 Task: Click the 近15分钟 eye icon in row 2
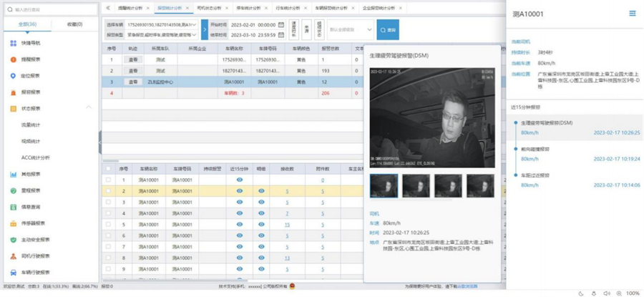click(240, 191)
